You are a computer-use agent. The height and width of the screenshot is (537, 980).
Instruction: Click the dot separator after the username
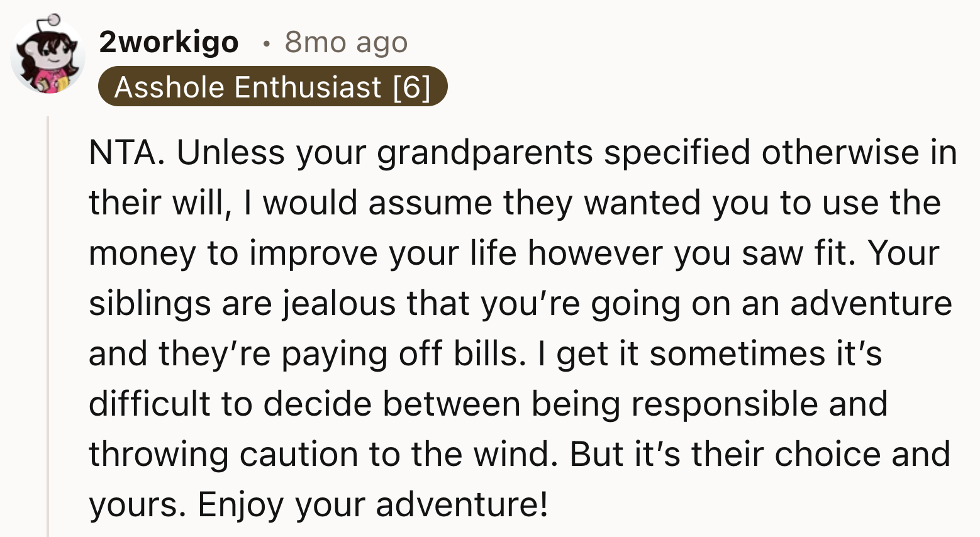pos(267,43)
